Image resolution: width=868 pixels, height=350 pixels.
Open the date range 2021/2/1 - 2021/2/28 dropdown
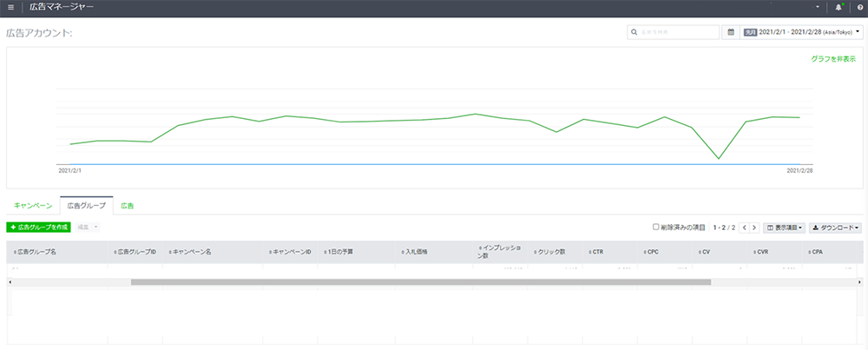pos(801,32)
